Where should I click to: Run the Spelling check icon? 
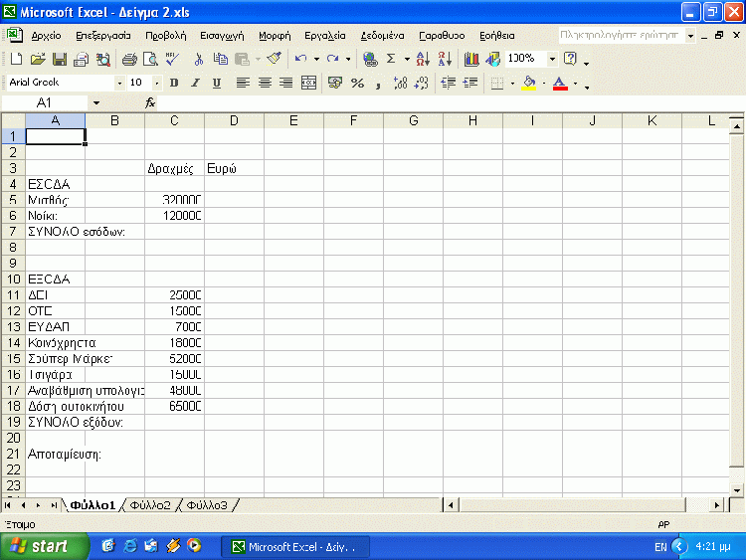click(x=172, y=59)
